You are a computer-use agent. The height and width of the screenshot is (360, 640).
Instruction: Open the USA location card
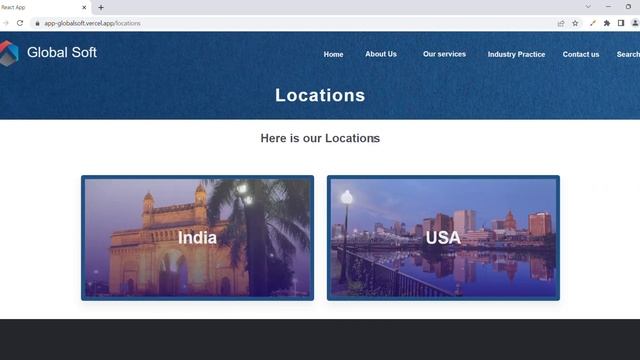tap(443, 238)
